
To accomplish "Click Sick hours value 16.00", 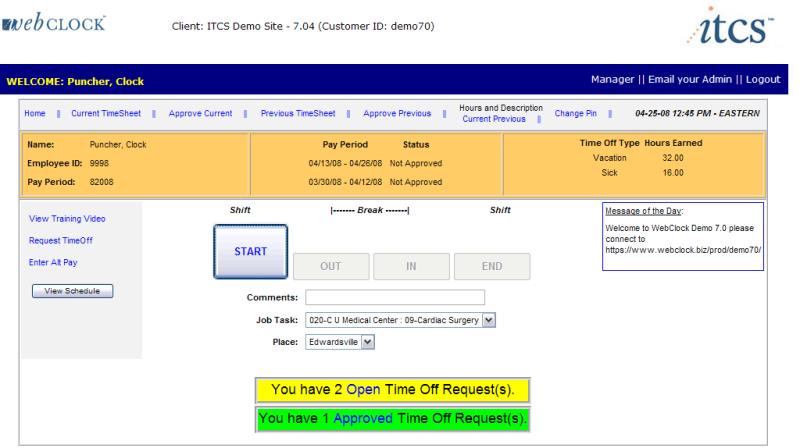I will [672, 173].
